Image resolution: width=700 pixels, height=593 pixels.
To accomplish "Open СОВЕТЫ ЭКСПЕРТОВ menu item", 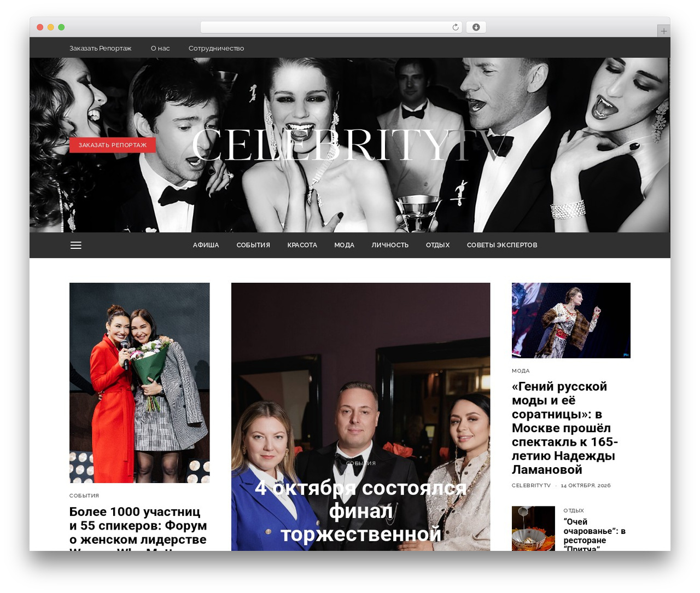I will (x=502, y=245).
